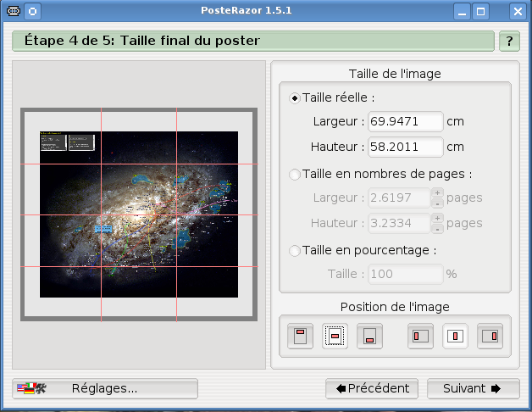Open Réglages settings button
The width and height of the screenshot is (532, 412).
point(105,388)
